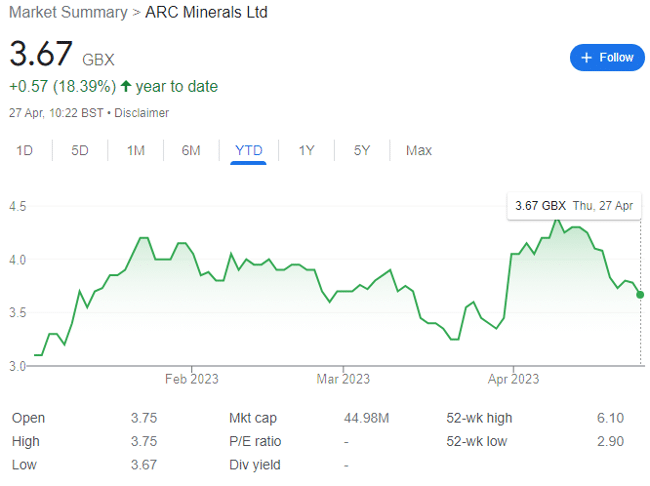
Task: Open the Market Summary breadcrumb link
Action: click(68, 12)
